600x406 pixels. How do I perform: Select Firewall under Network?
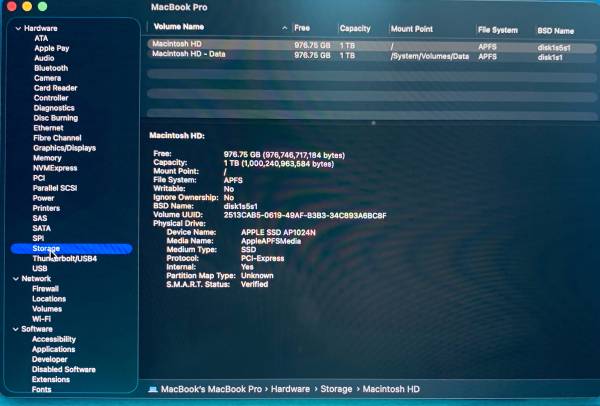46,288
